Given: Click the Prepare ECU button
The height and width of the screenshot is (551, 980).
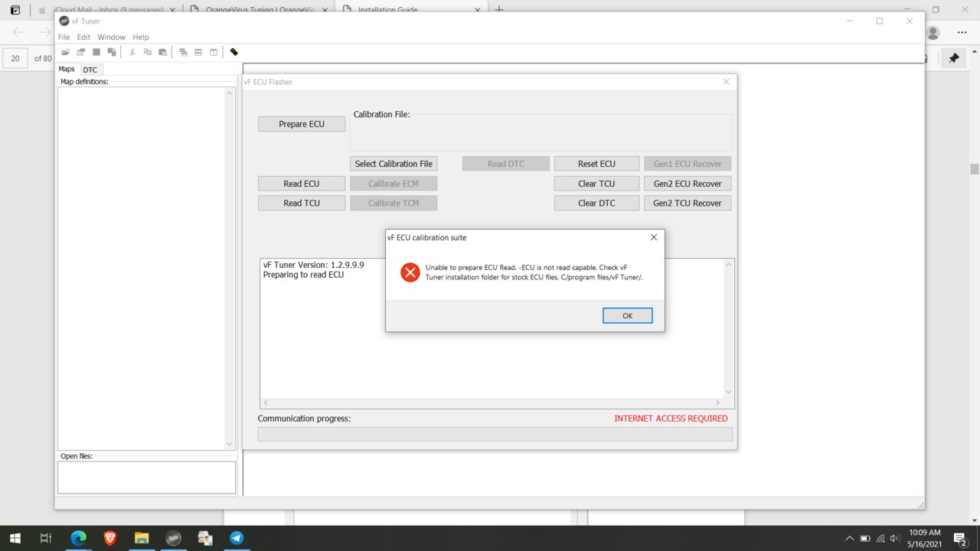Looking at the screenshot, I should 302,124.
